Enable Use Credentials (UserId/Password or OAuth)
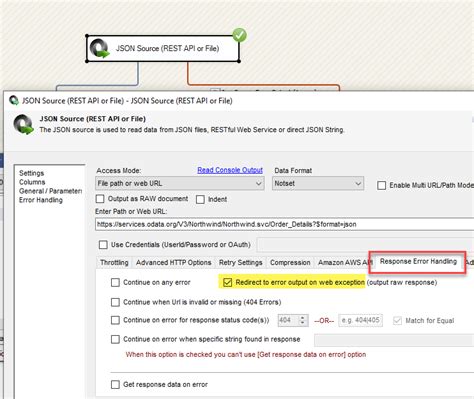 coord(103,245)
